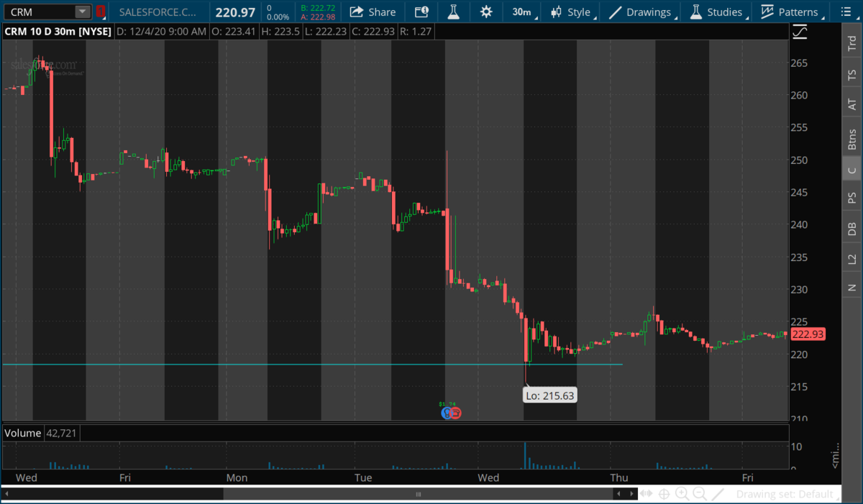Click the Mon label on time axis

[x=237, y=477]
